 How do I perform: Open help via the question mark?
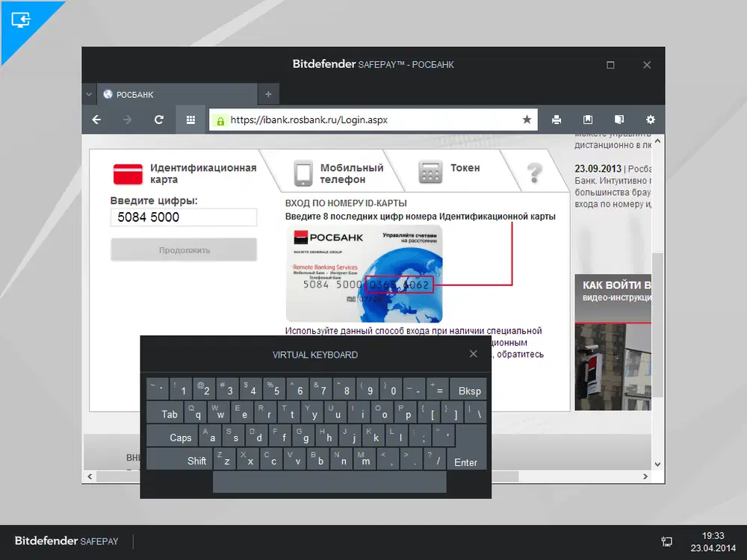[535, 172]
